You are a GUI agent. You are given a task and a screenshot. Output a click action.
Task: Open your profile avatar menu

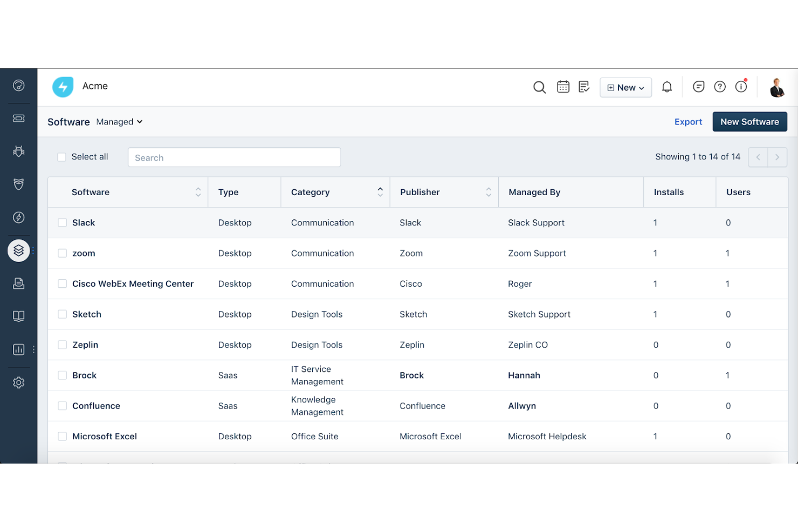[777, 87]
